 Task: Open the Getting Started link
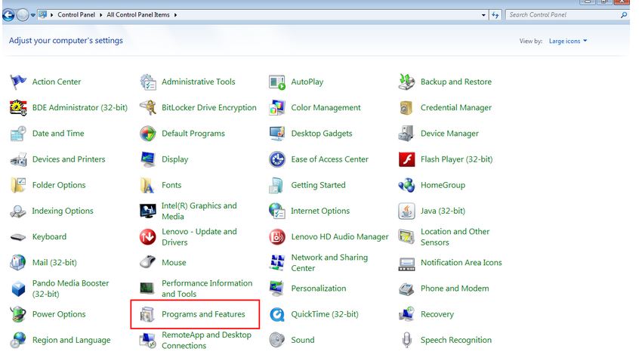[318, 185]
